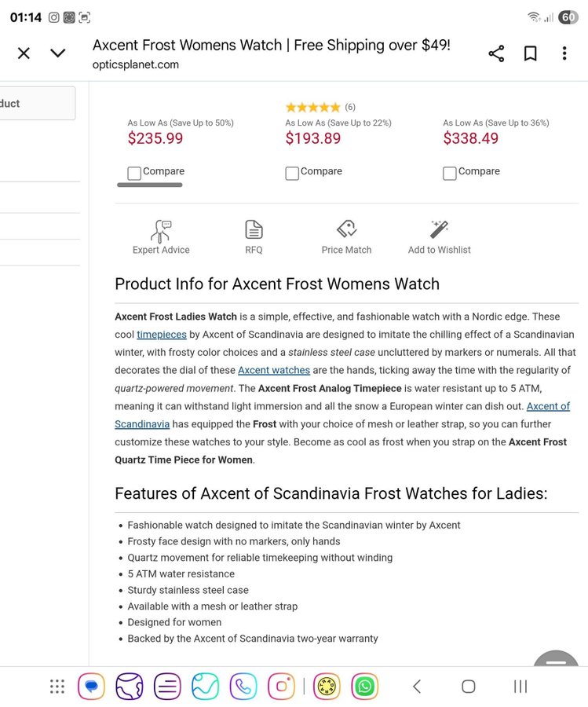The width and height of the screenshot is (588, 707).
Task: Click the horizontal scrollbar under the products
Action: click(x=150, y=185)
